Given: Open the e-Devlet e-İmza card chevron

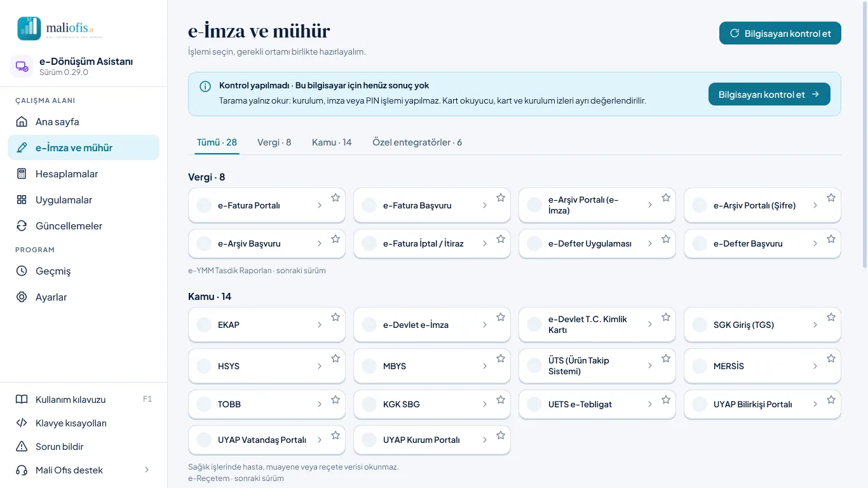Looking at the screenshot, I should (x=485, y=325).
